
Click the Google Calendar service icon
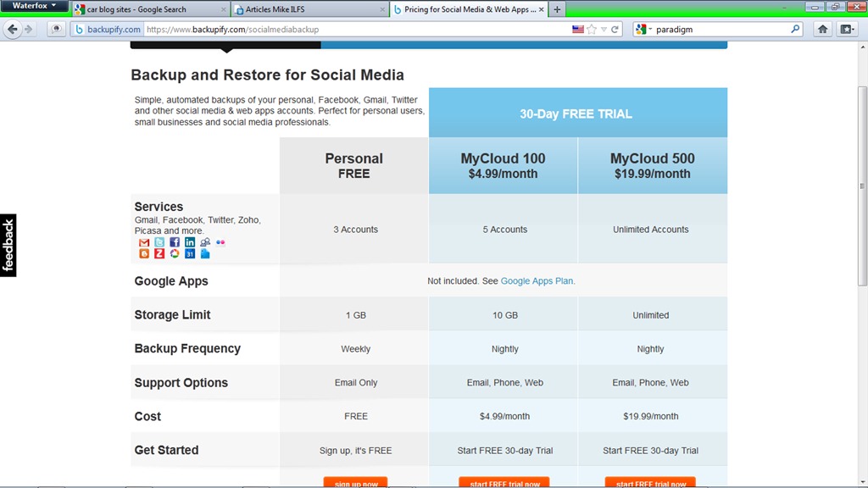pos(190,253)
